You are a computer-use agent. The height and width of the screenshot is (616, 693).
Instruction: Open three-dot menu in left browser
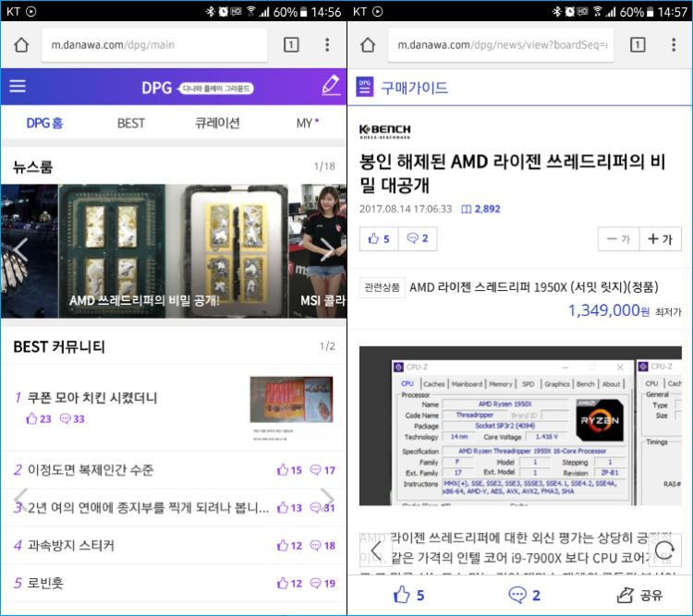point(327,44)
